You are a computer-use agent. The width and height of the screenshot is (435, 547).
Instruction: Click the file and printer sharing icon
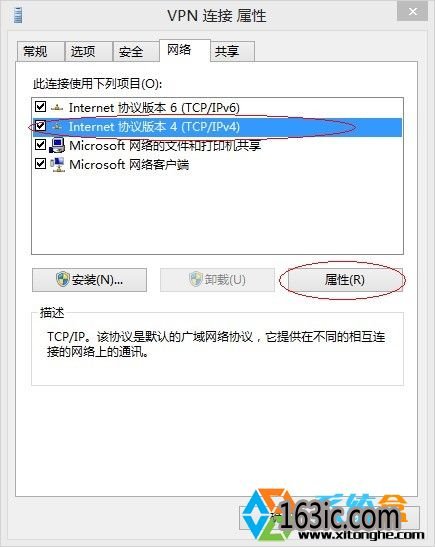pyautogui.click(x=57, y=145)
